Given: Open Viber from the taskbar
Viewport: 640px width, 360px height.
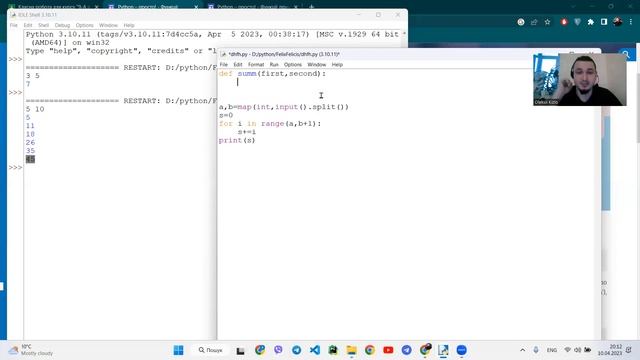Looking at the screenshot, I should click(278, 350).
